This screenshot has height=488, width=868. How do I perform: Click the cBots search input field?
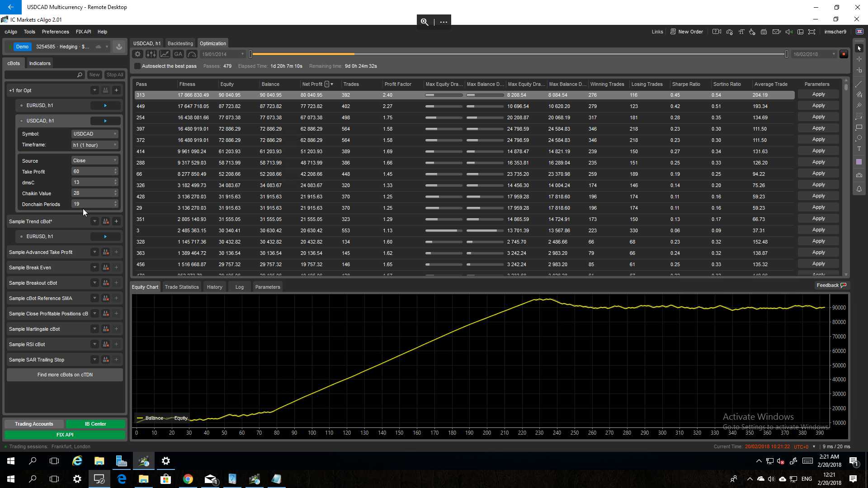click(42, 75)
